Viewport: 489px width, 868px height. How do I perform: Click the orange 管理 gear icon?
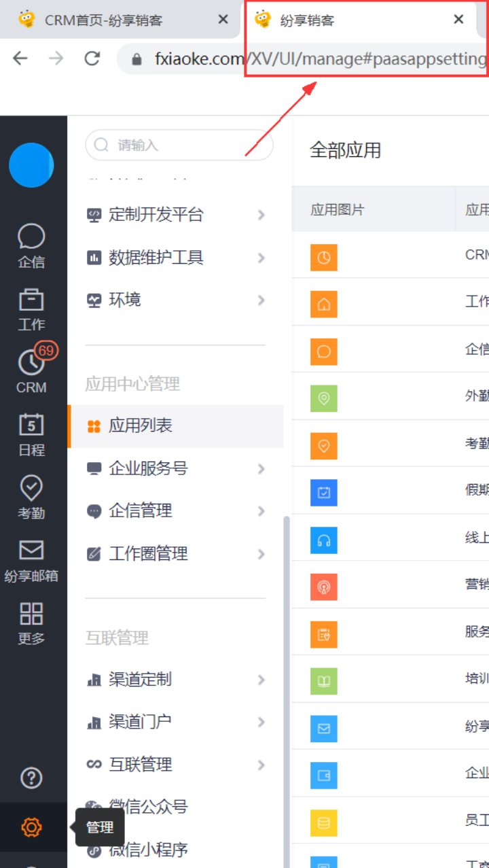point(31,827)
